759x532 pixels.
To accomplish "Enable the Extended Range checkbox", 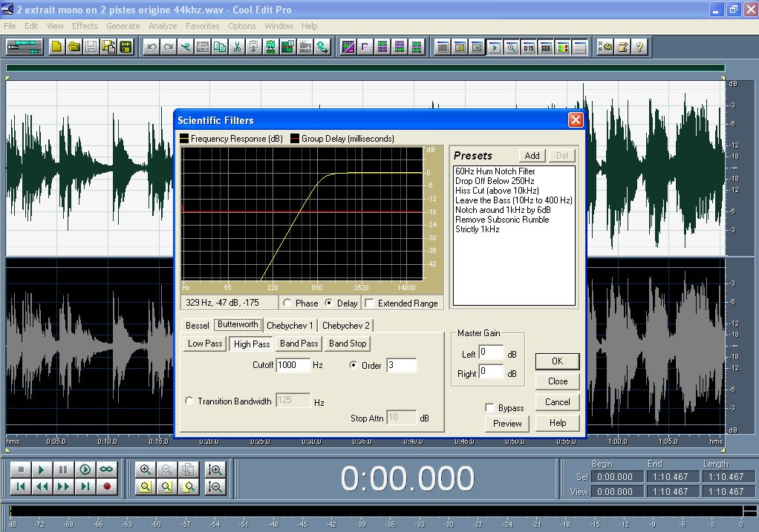I will coord(369,303).
